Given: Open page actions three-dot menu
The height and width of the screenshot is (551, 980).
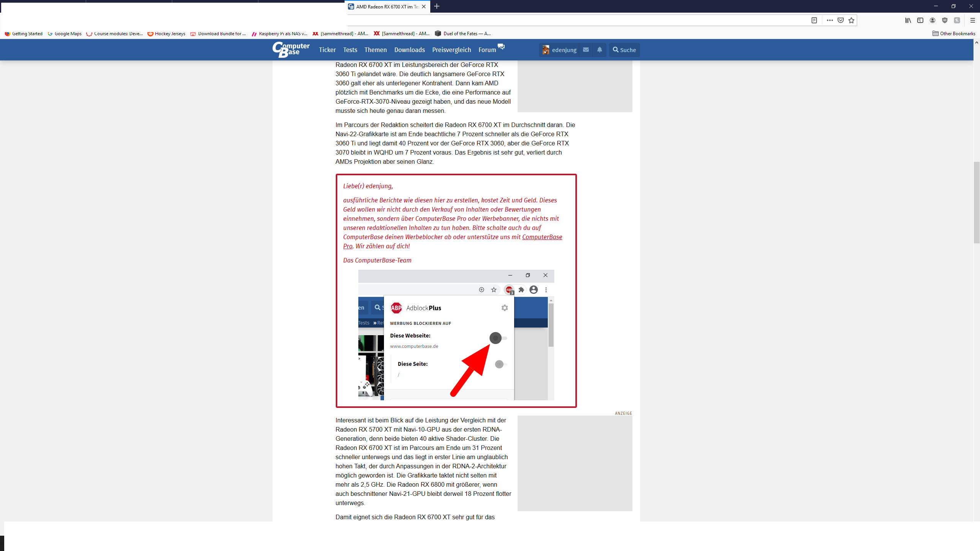Looking at the screenshot, I should tap(830, 20).
